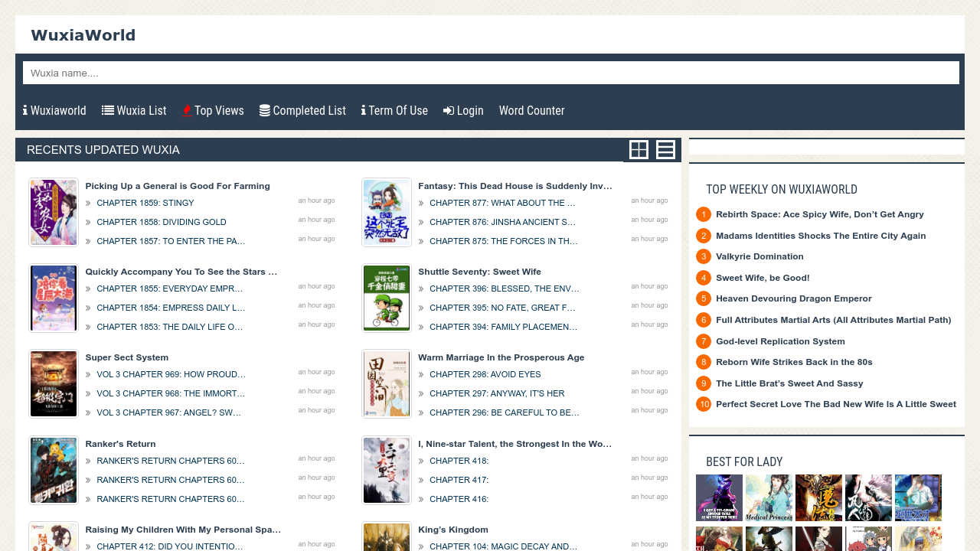This screenshot has height=551, width=980.
Task: Open cover of Fantasy: This Dead House novel
Action: [387, 213]
